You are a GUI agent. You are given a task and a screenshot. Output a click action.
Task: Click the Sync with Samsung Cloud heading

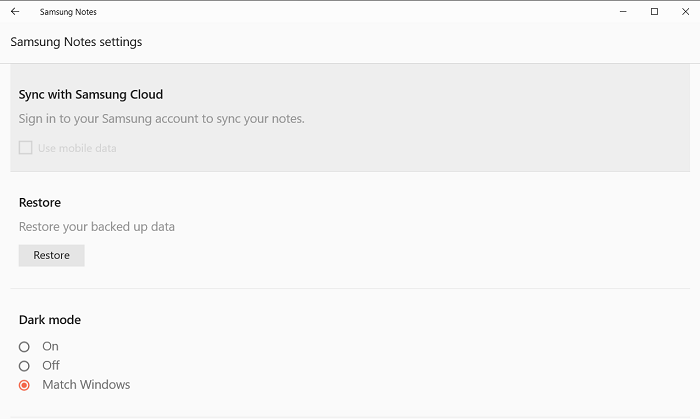tap(91, 94)
